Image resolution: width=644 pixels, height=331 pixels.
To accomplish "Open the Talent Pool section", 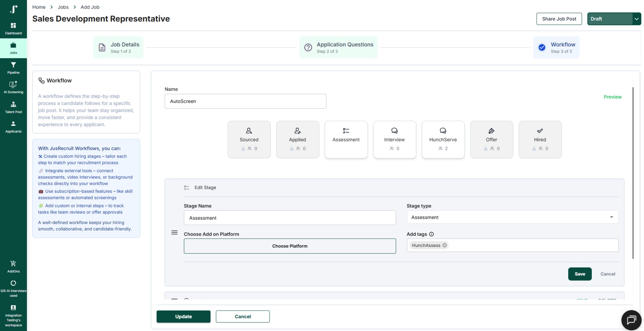I will (x=13, y=107).
